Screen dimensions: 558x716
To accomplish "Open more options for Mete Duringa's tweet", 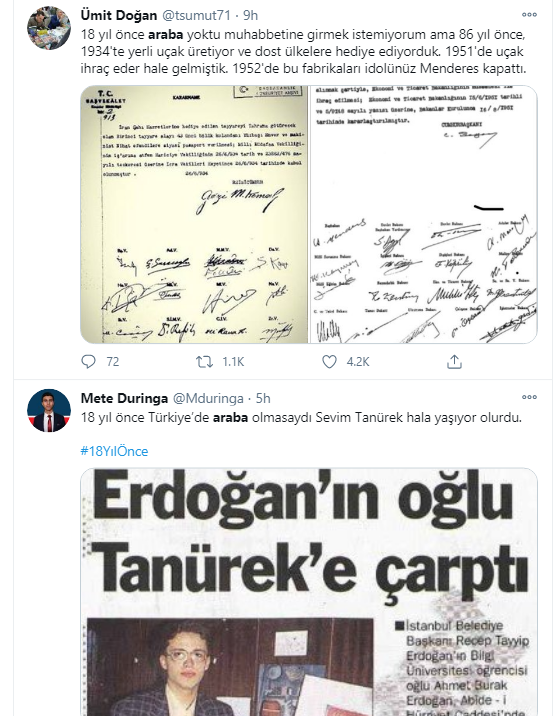I will (529, 397).
